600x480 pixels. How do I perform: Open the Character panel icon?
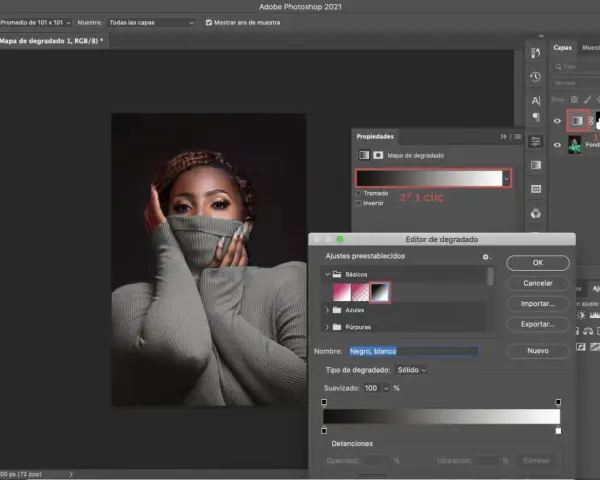[536, 101]
